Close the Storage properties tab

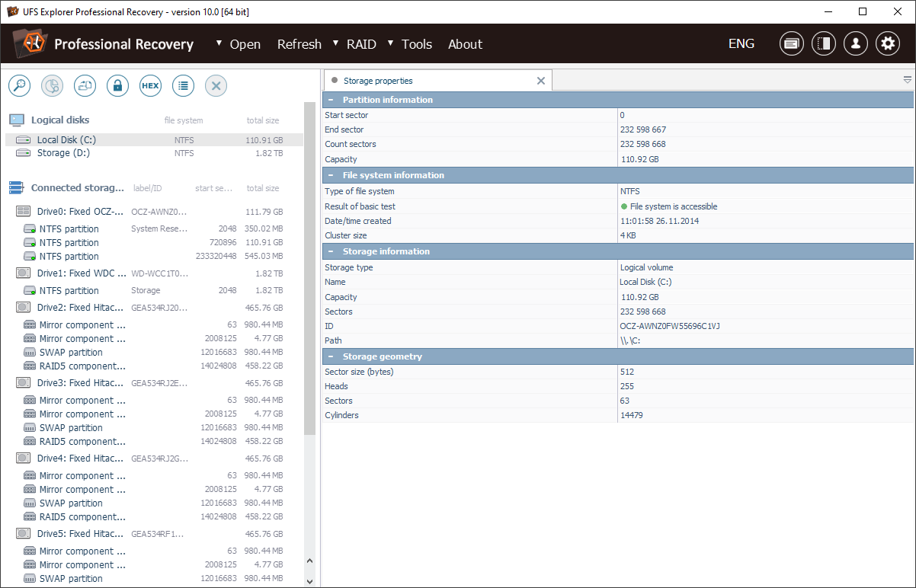click(x=541, y=81)
